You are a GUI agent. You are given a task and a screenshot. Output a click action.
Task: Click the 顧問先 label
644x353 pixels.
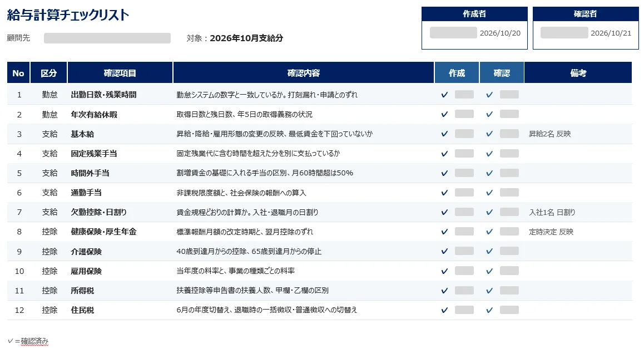click(x=18, y=38)
